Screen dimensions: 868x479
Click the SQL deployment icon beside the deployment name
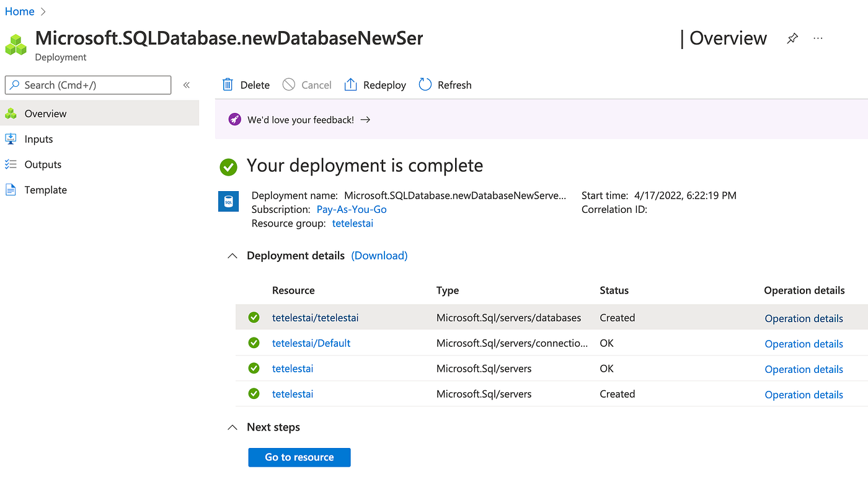228,201
